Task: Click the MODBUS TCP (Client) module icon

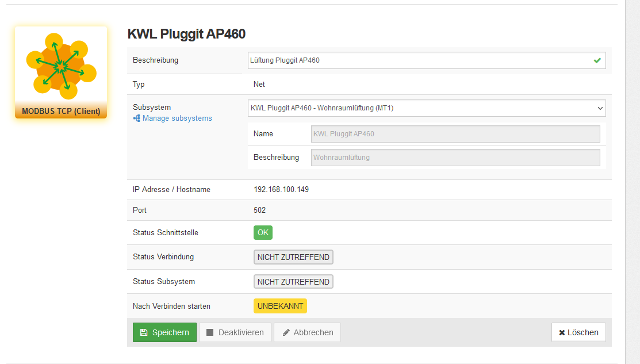Action: 61,72
